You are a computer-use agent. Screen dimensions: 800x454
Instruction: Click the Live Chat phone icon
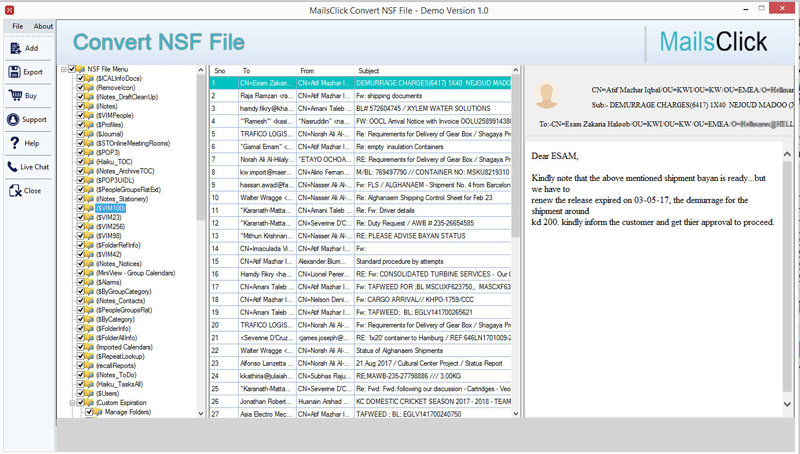point(12,167)
